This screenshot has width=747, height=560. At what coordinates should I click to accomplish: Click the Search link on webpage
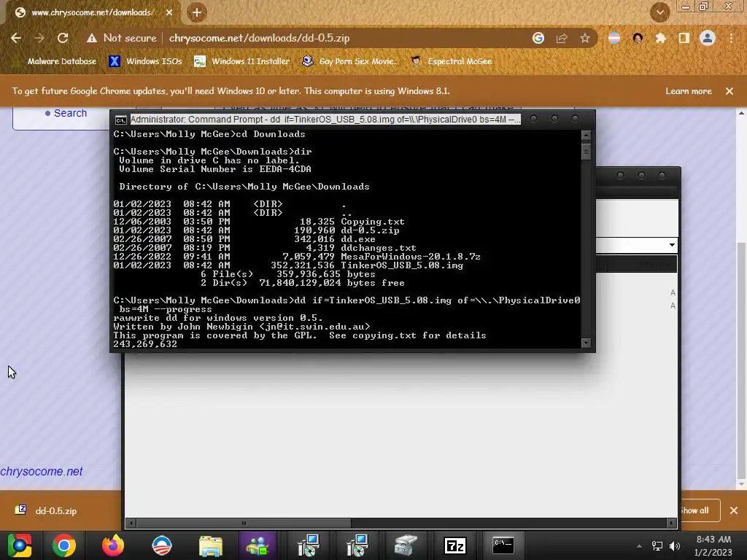pos(70,113)
